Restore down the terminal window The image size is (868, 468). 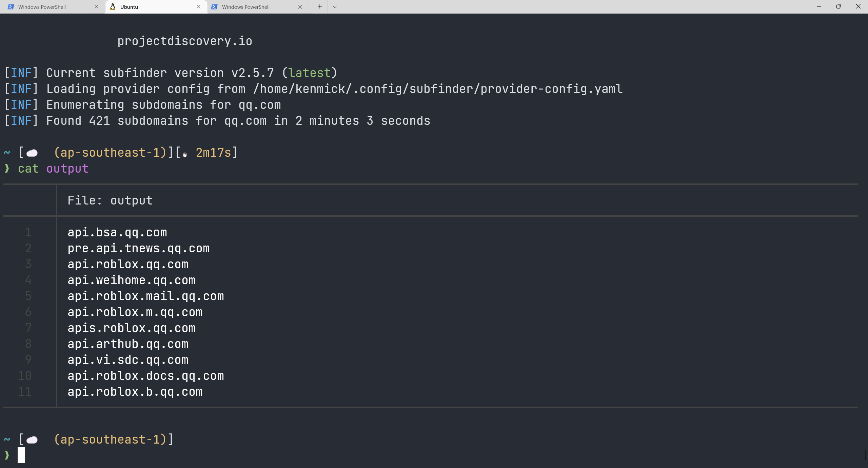839,6
